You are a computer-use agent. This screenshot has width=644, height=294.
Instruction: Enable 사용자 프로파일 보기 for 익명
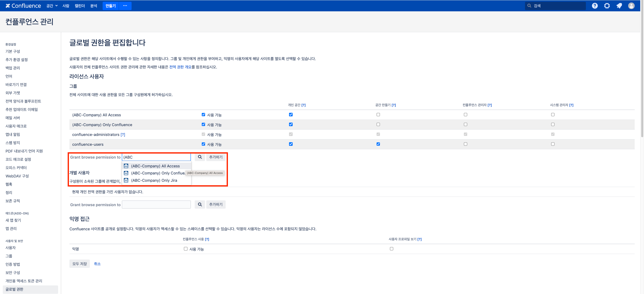click(391, 249)
